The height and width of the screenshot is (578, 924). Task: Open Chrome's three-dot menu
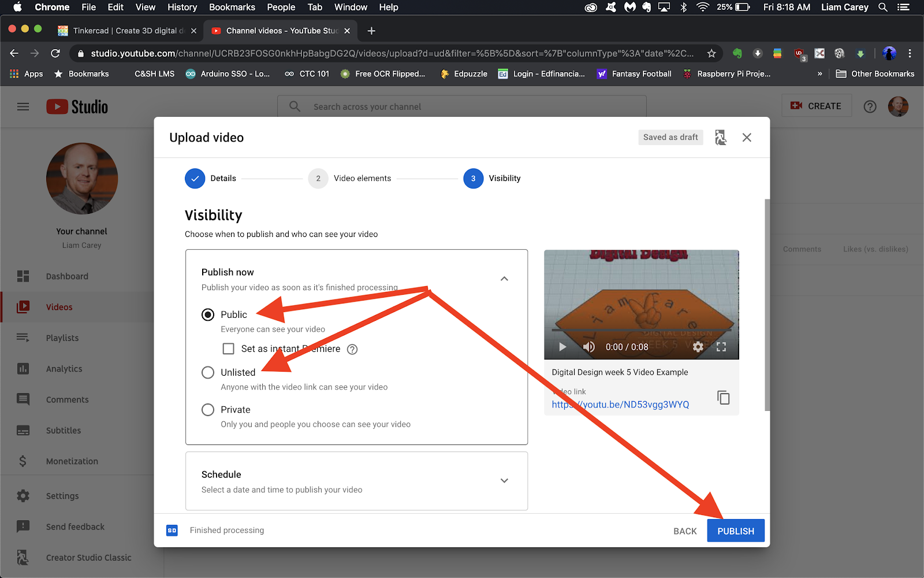(x=910, y=53)
